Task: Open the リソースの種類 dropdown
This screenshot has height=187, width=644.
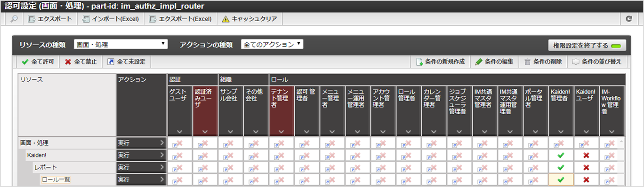Action: click(x=121, y=45)
